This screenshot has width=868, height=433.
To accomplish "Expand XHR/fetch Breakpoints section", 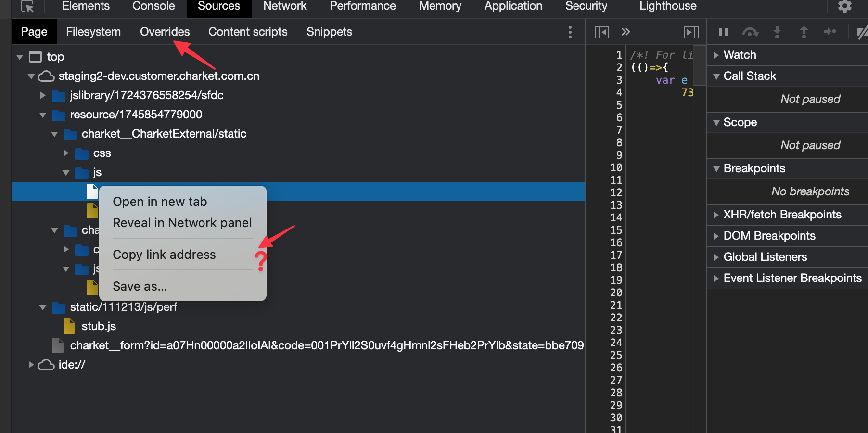I will pos(716,215).
